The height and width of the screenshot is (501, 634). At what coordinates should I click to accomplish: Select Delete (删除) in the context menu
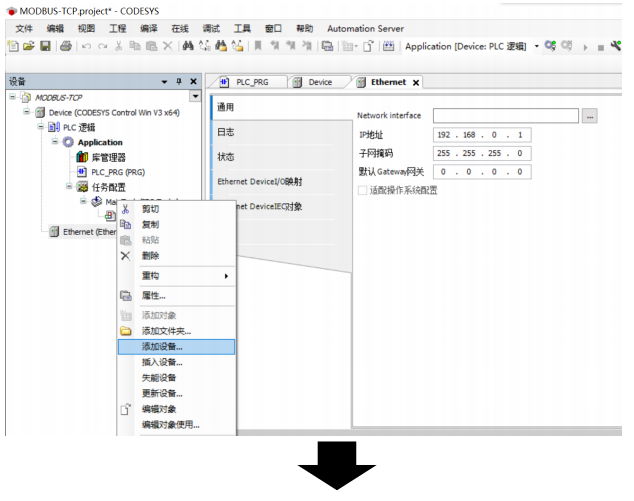pos(150,255)
